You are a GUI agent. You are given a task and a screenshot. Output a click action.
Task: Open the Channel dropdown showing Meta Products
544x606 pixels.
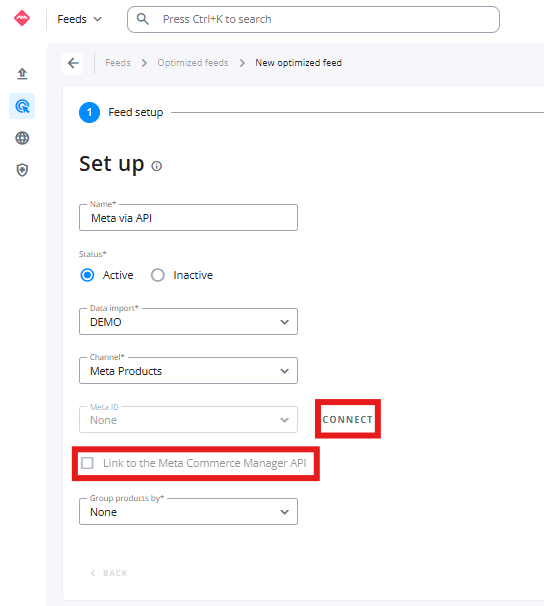click(188, 371)
